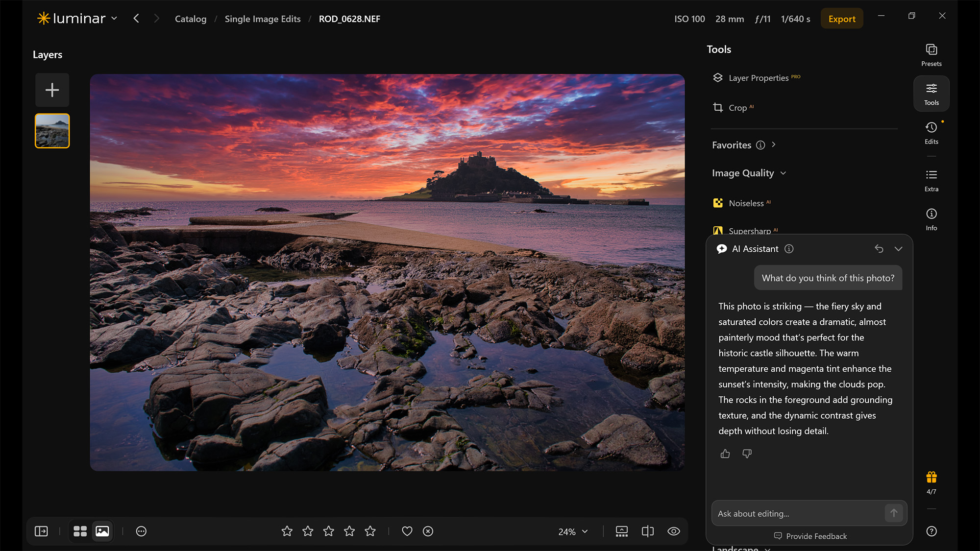The height and width of the screenshot is (551, 980).
Task: Go to the Catalog breadcrumb
Action: pos(191,19)
